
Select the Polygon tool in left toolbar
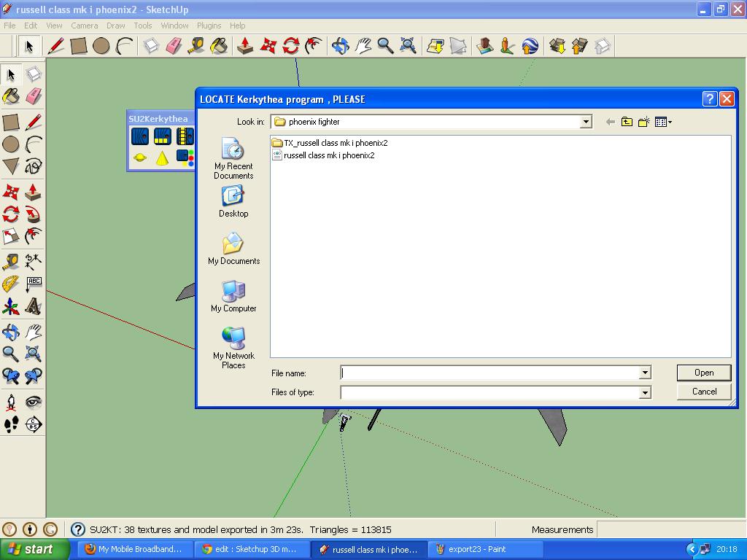coord(11,166)
